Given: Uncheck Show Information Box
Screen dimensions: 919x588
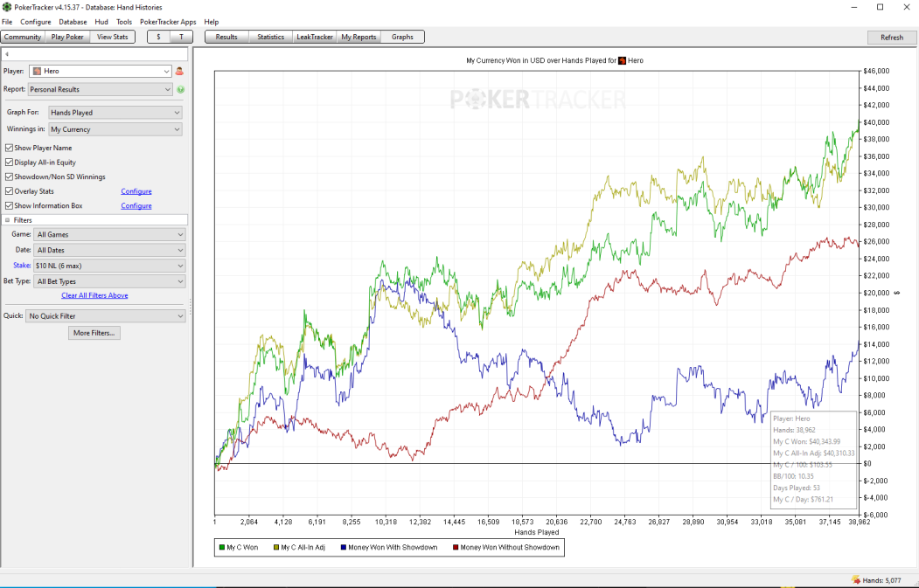Looking at the screenshot, I should pos(9,205).
